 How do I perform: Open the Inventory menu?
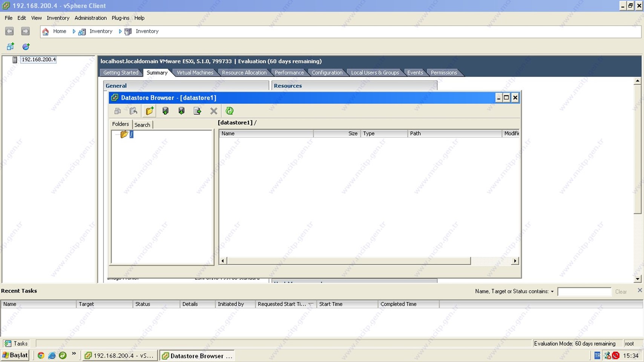pos(58,18)
